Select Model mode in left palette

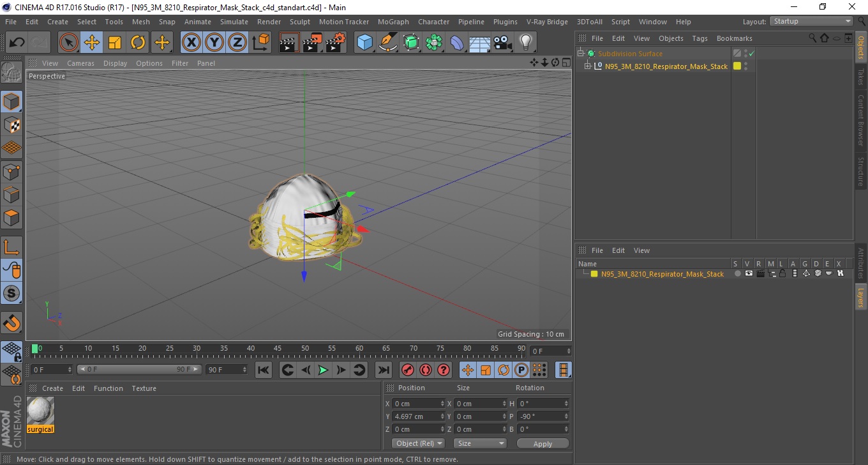[x=11, y=102]
